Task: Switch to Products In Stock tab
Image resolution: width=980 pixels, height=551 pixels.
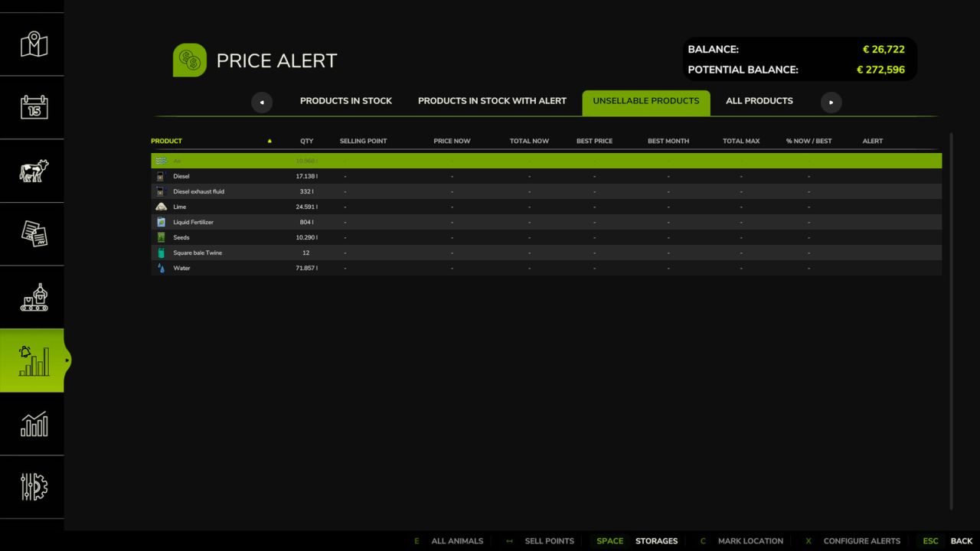Action: [x=346, y=101]
